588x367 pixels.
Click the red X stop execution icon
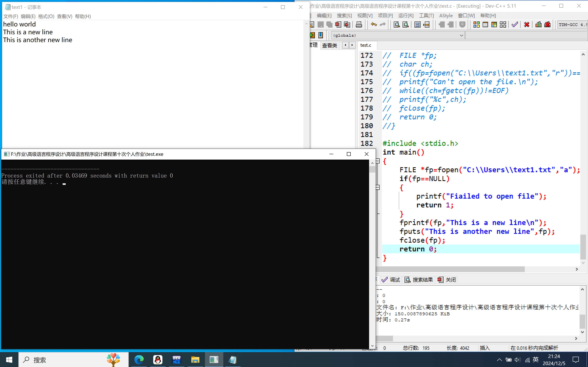coord(527,24)
